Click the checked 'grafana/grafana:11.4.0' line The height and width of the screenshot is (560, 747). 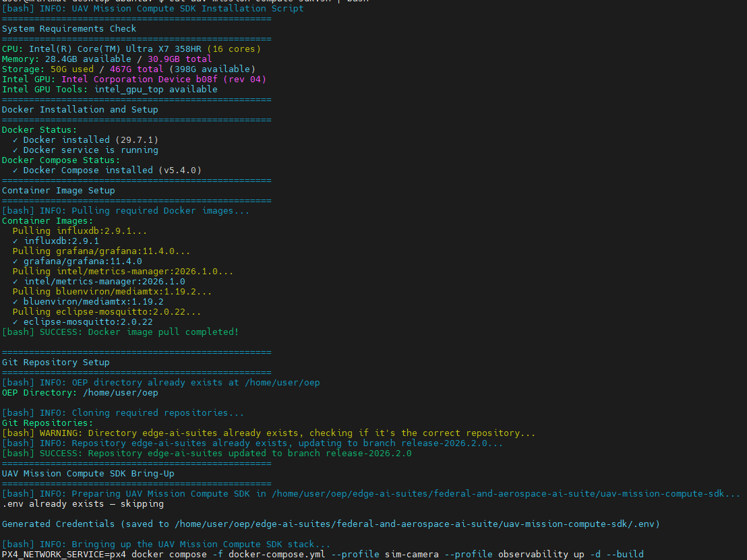pyautogui.click(x=77, y=261)
